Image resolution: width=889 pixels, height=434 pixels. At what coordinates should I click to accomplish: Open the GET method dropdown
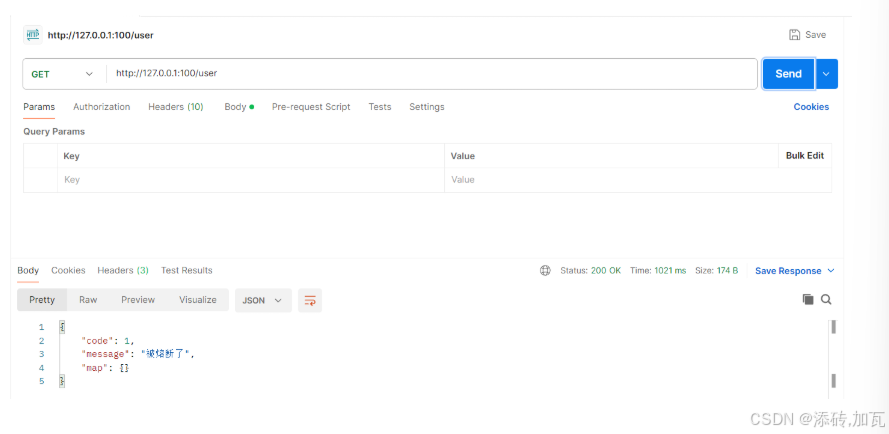coord(62,74)
